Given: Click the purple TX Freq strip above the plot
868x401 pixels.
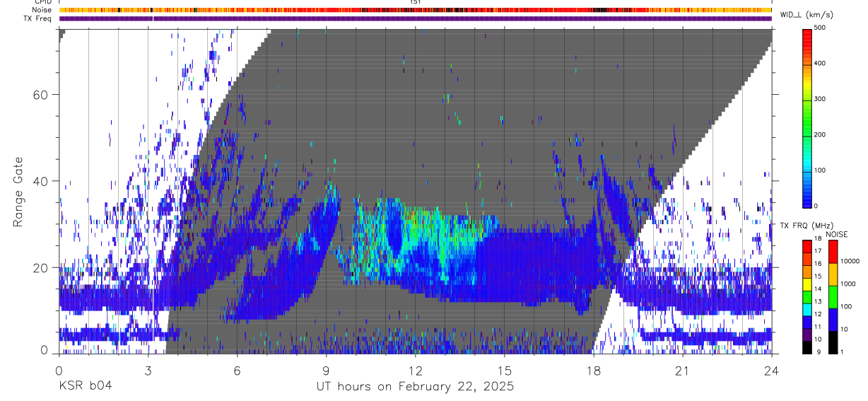Looking at the screenshot, I should pos(415,18).
